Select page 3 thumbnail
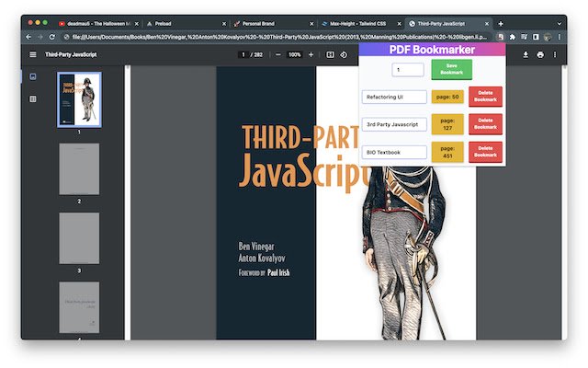 coord(79,238)
